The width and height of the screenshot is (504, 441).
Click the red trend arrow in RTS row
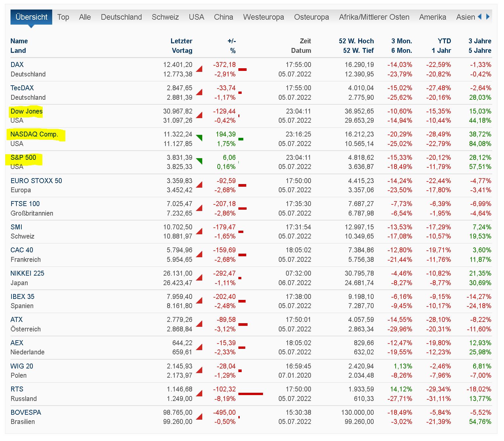coord(199,393)
